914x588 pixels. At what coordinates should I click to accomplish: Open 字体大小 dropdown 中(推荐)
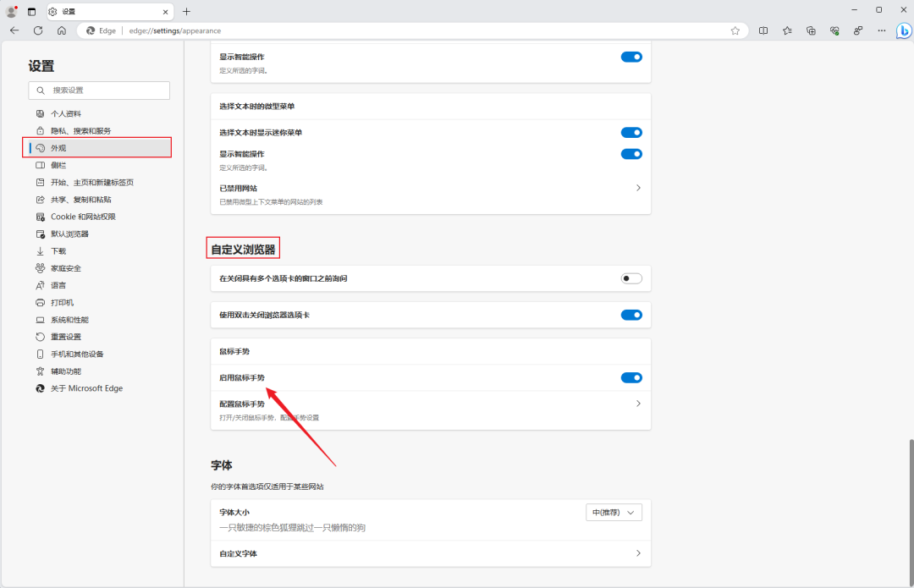(614, 512)
